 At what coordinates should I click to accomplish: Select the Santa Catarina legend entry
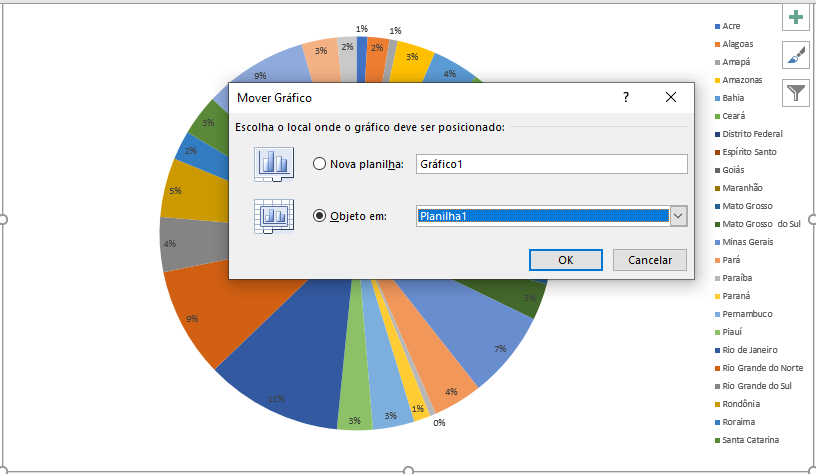[751, 440]
